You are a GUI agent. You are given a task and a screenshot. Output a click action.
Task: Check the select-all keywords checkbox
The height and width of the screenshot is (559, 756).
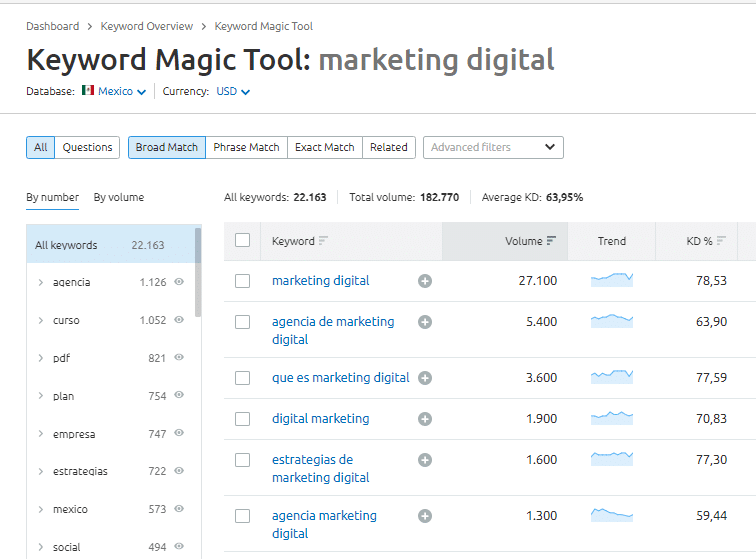pos(242,240)
